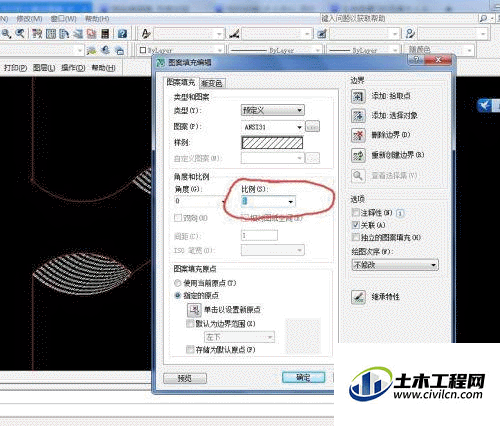Open the Markup Set Manager icon in the toolbar
Image resolution: width=500 pixels, height=426 pixels.
coord(91,33)
